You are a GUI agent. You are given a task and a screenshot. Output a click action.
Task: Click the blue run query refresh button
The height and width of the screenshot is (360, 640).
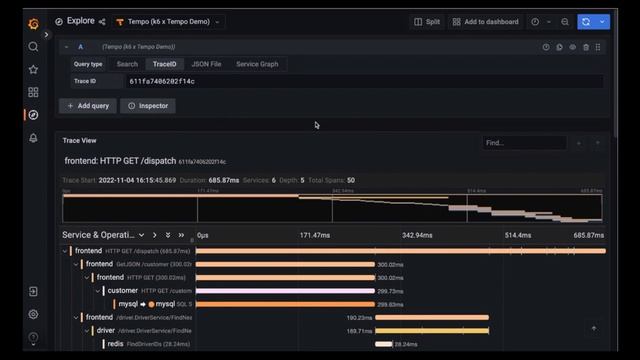click(x=586, y=22)
